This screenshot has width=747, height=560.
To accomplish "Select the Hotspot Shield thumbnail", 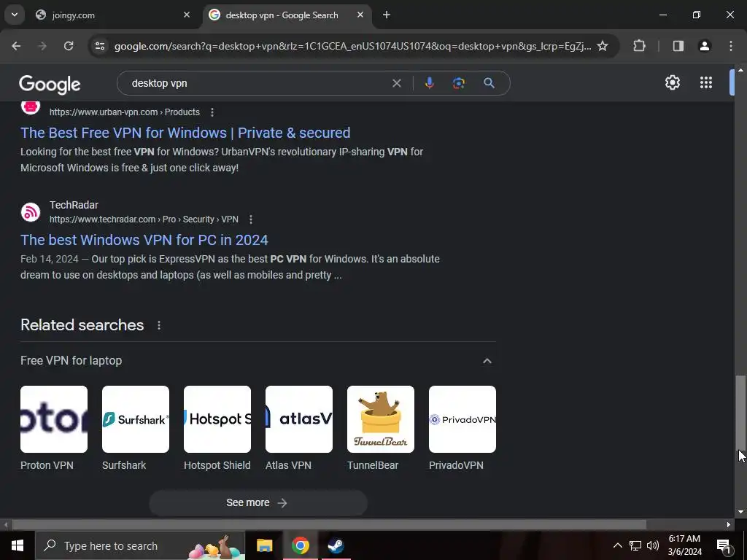I will coord(217,419).
